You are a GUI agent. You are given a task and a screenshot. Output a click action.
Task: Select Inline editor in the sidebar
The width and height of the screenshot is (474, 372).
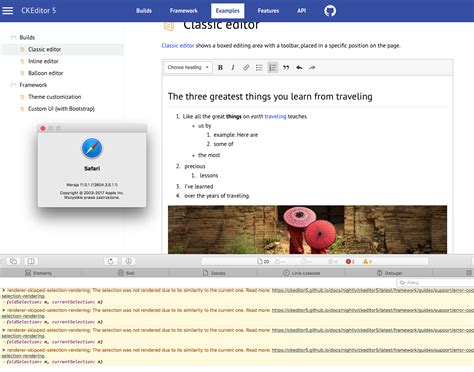coord(43,61)
